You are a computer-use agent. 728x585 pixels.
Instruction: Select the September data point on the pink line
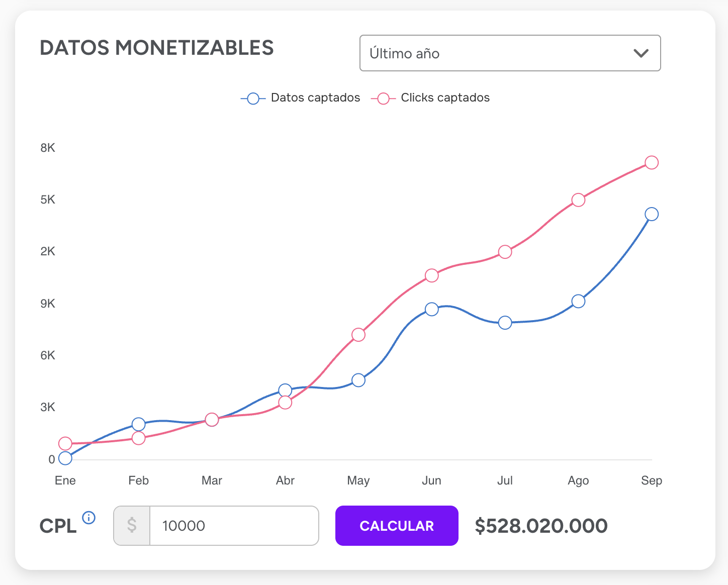click(652, 162)
